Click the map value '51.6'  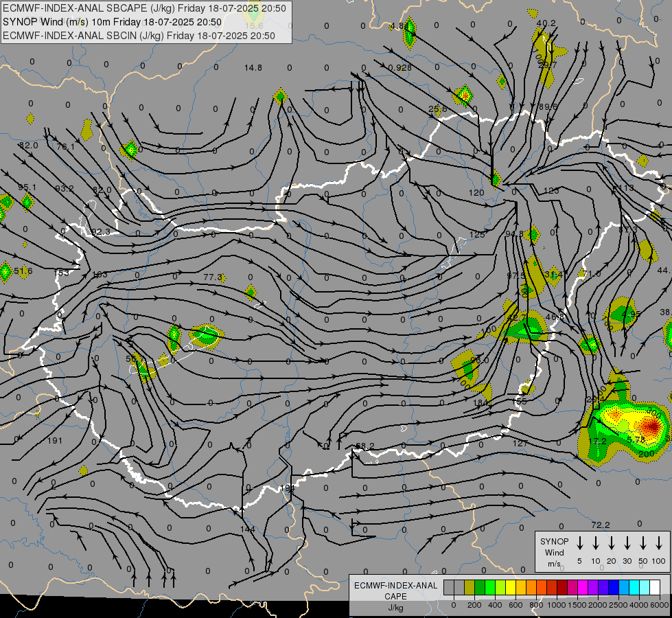(x=23, y=271)
